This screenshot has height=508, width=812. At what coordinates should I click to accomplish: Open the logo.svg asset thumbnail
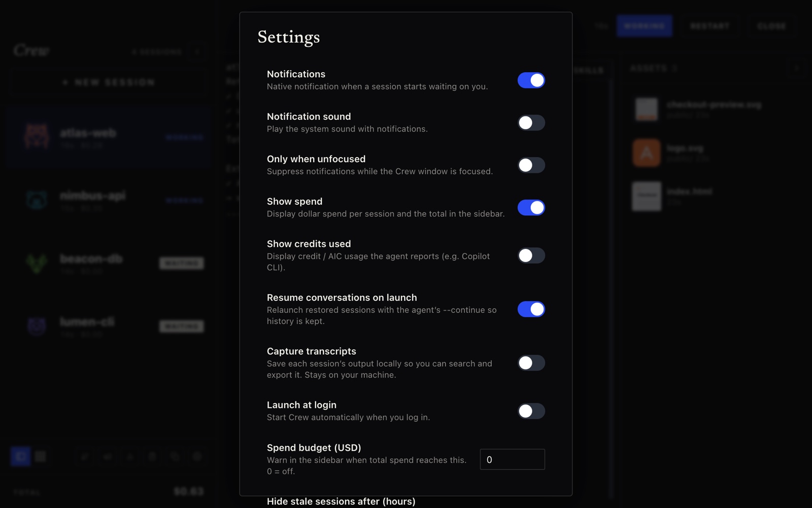tap(647, 152)
